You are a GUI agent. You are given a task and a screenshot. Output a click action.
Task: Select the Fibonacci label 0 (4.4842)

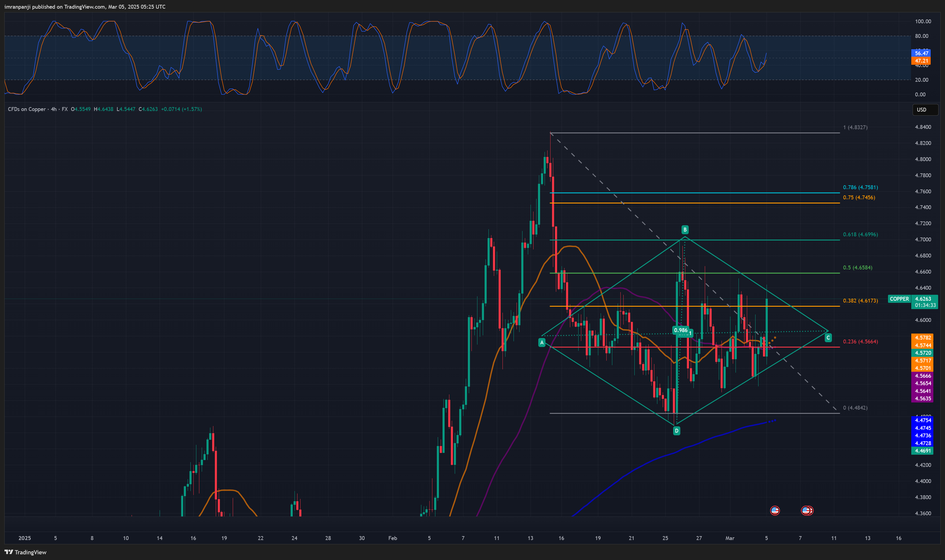(855, 408)
